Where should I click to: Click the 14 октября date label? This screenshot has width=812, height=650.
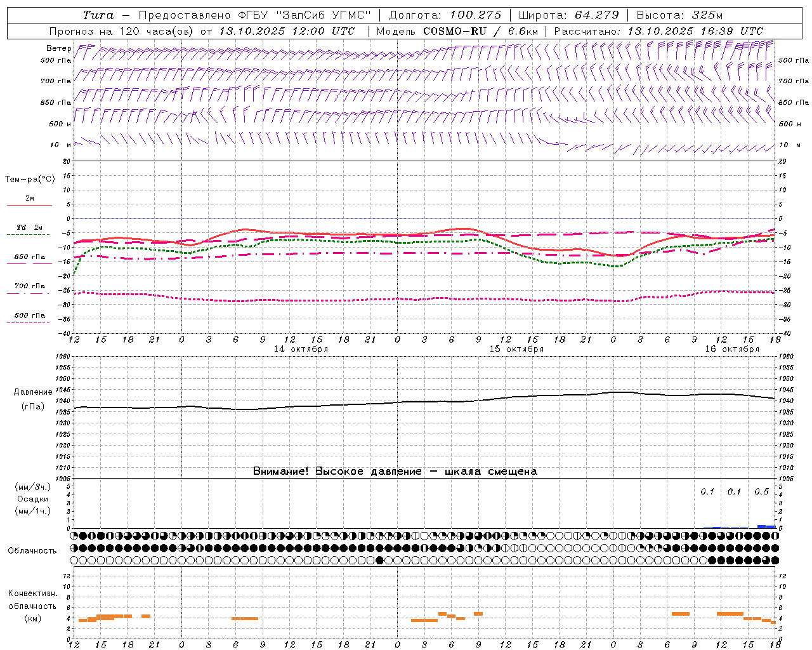[x=301, y=349]
